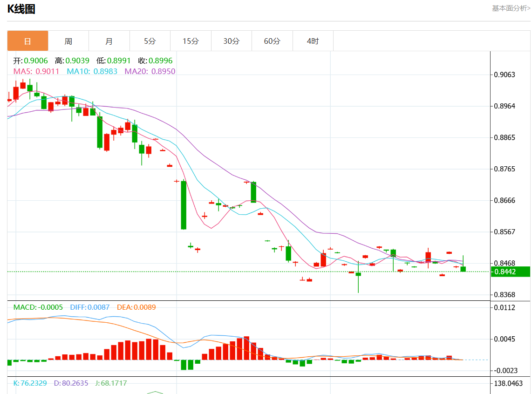
Task: Click the 0.9063 price axis label
Action: coord(505,75)
